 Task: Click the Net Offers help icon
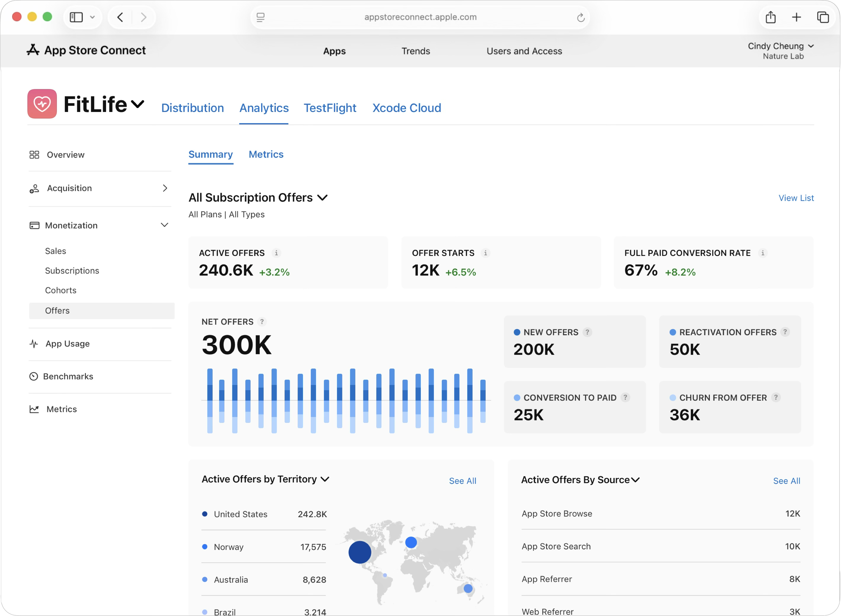(x=262, y=321)
